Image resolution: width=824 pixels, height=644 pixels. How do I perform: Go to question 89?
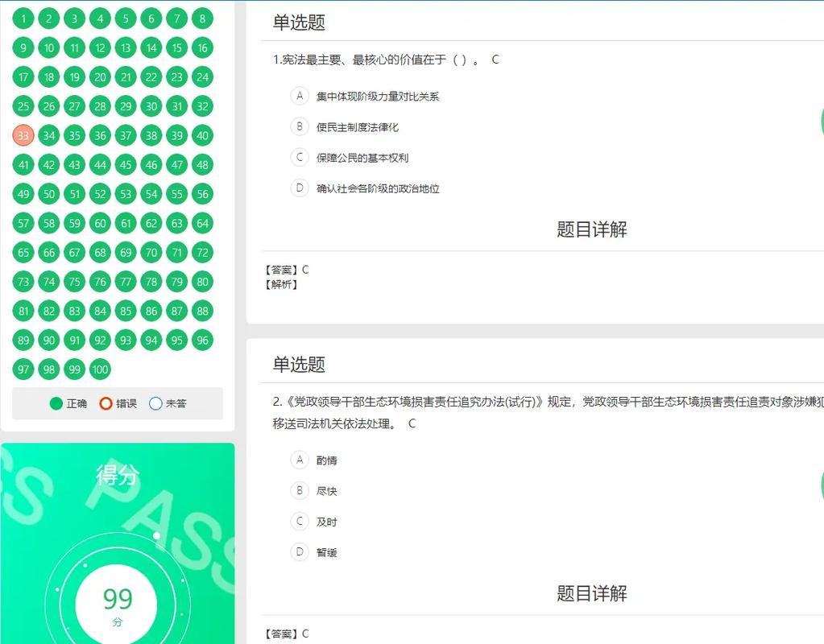[23, 341]
